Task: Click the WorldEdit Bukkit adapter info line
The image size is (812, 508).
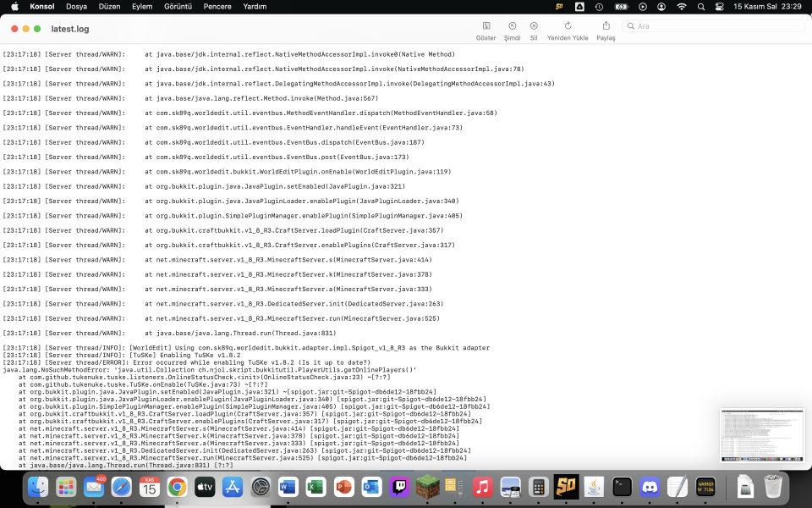Action: tap(246, 348)
